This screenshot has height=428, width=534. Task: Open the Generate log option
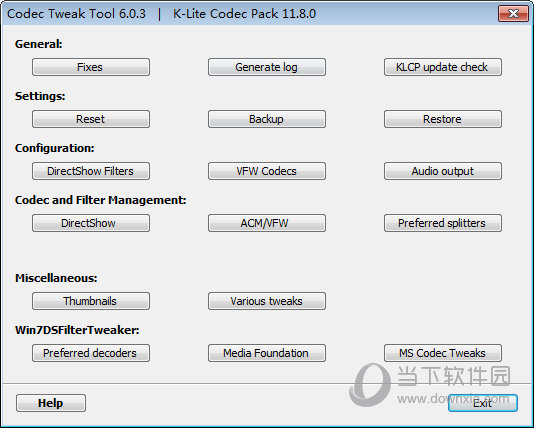coord(267,67)
